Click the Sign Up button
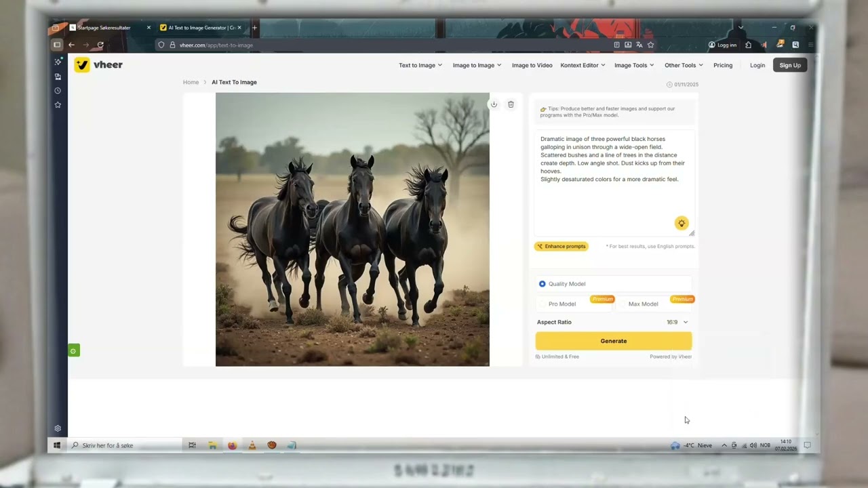This screenshot has height=488, width=868. tap(790, 65)
